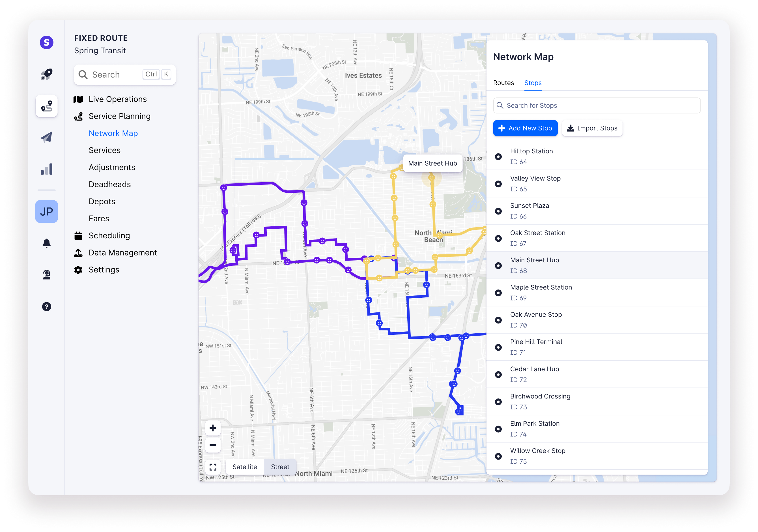The height and width of the screenshot is (532, 758).
Task: Enter fullscreen map mode icon
Action: (213, 467)
